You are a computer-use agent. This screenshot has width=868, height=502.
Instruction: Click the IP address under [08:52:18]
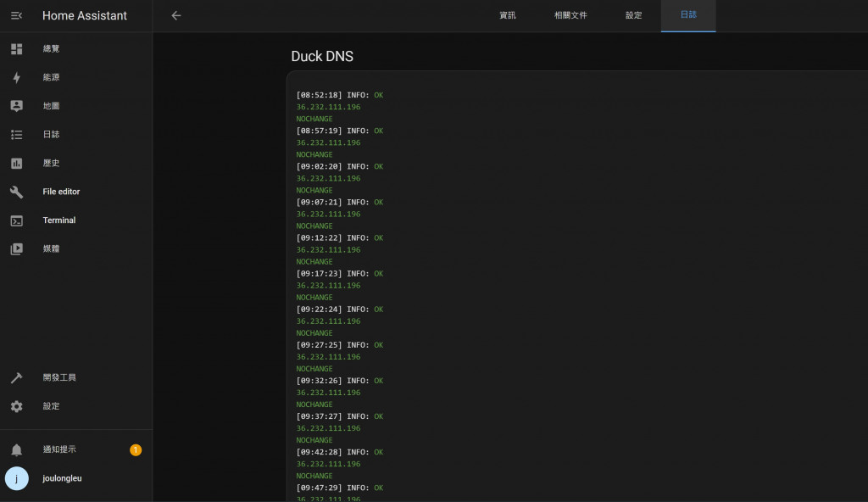coord(328,107)
